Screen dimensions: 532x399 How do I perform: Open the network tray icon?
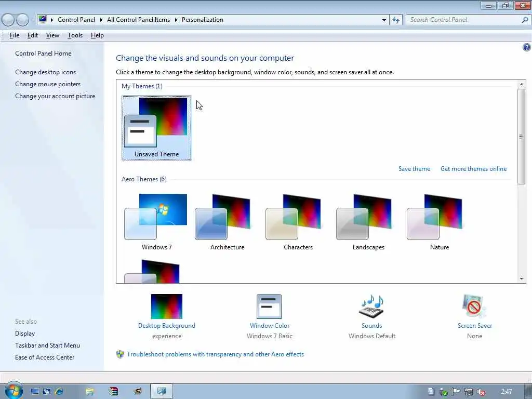tap(469, 392)
